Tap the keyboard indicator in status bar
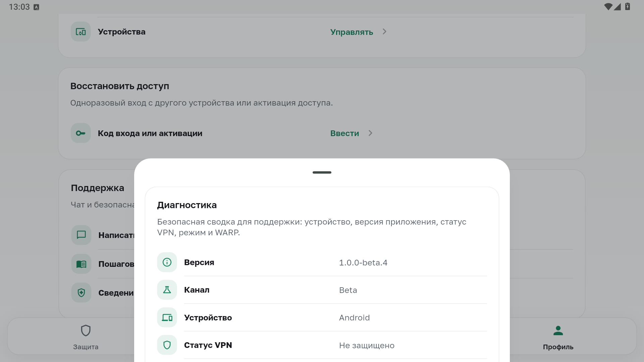The image size is (644, 362). [x=37, y=7]
